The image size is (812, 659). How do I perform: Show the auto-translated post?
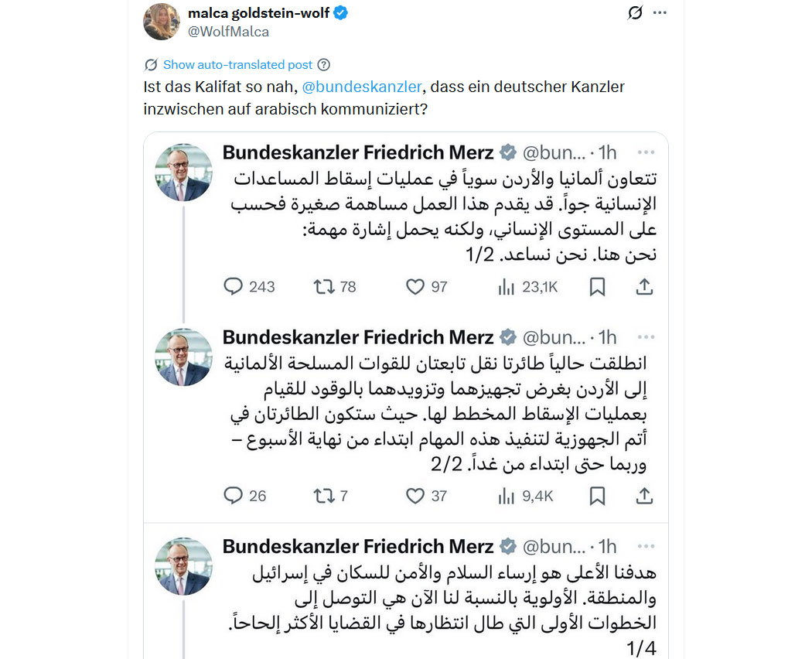237,65
